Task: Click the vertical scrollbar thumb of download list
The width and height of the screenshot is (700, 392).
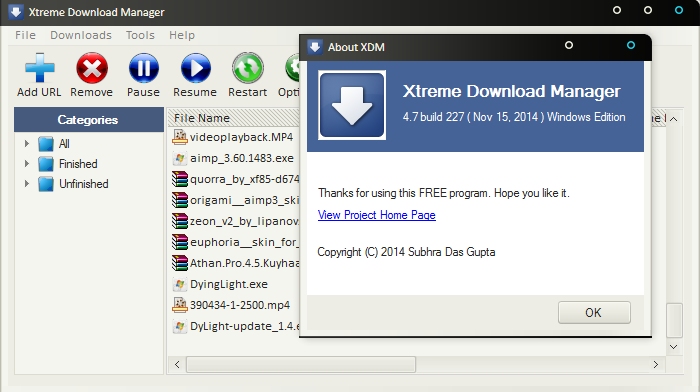Action: coord(674,320)
